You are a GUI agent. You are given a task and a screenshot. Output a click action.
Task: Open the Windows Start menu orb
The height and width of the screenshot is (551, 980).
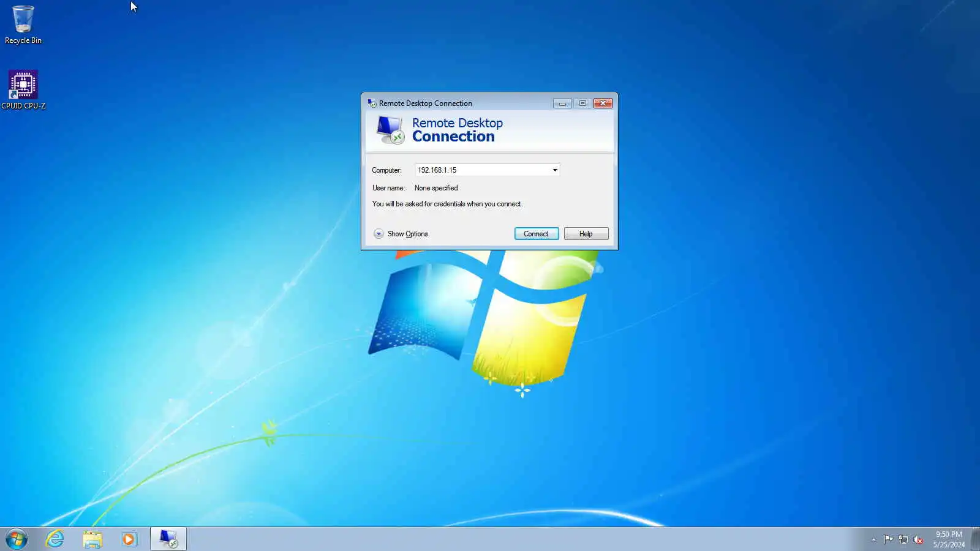[17, 539]
